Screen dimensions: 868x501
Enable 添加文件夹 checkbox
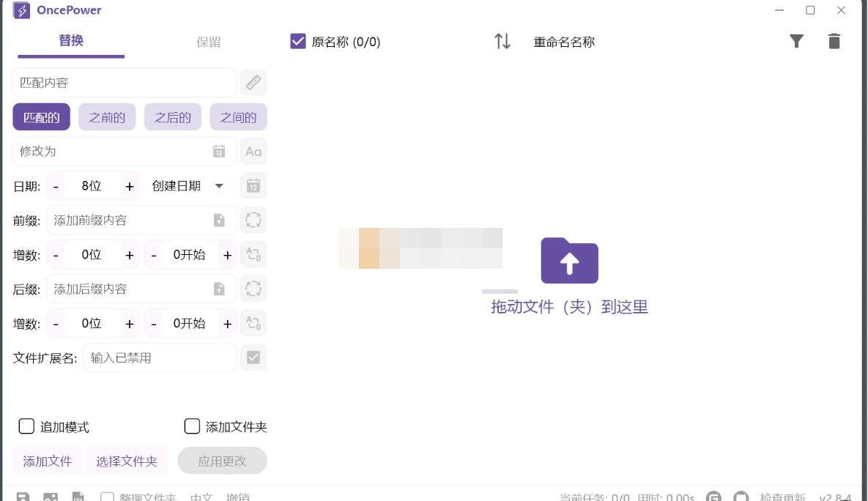pyautogui.click(x=192, y=426)
